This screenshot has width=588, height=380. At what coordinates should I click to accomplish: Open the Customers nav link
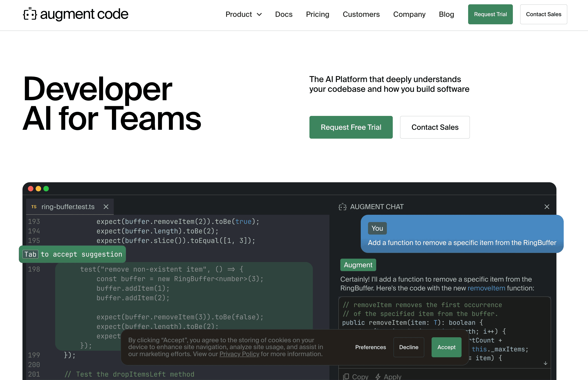pyautogui.click(x=361, y=14)
